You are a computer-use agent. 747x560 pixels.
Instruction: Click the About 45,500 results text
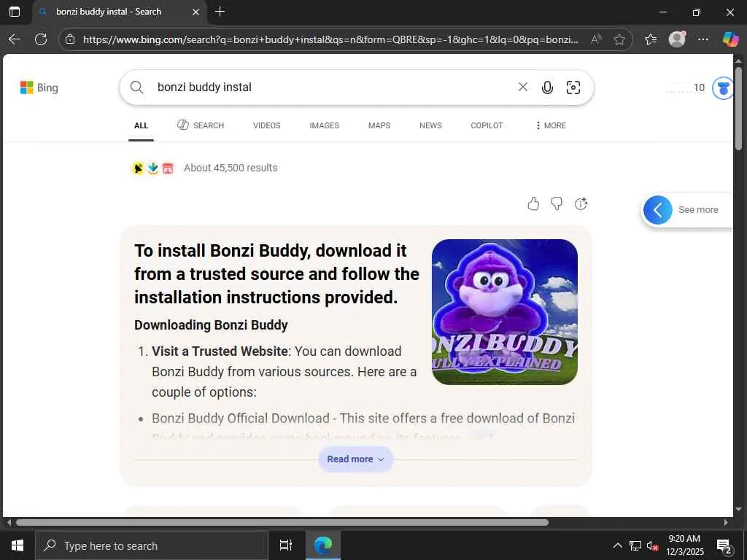[231, 168]
